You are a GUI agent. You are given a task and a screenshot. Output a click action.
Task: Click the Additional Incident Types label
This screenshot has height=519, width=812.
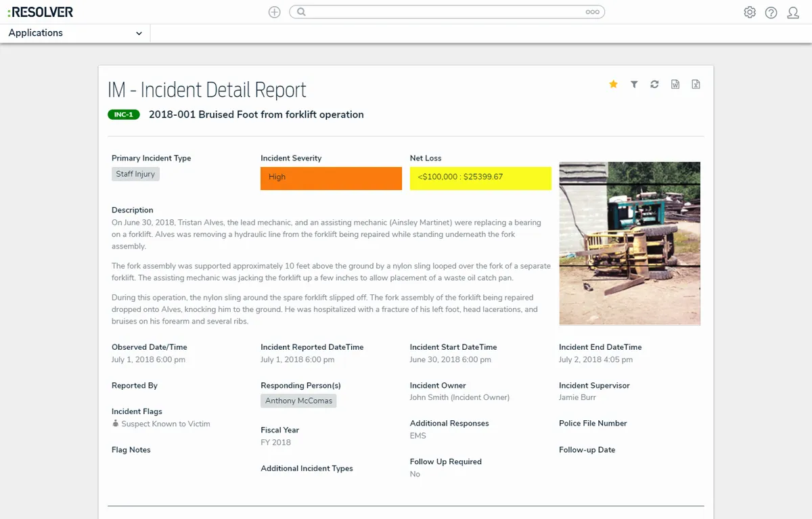tap(307, 468)
